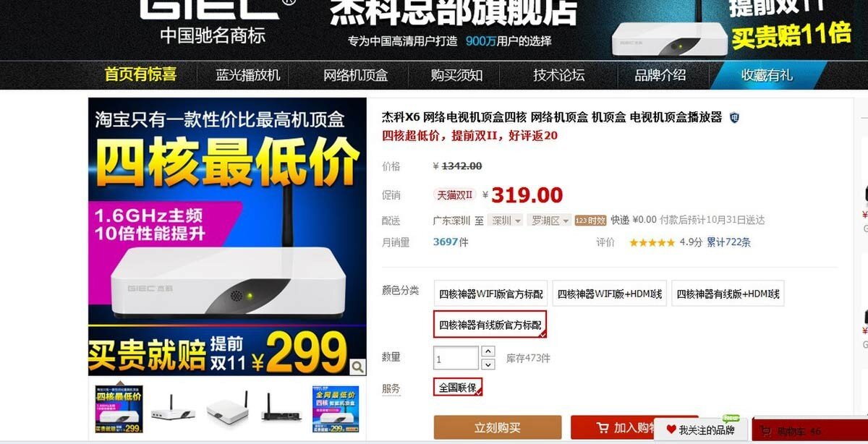Increase quantity with the up arrow
The image size is (868, 444).
488,351
